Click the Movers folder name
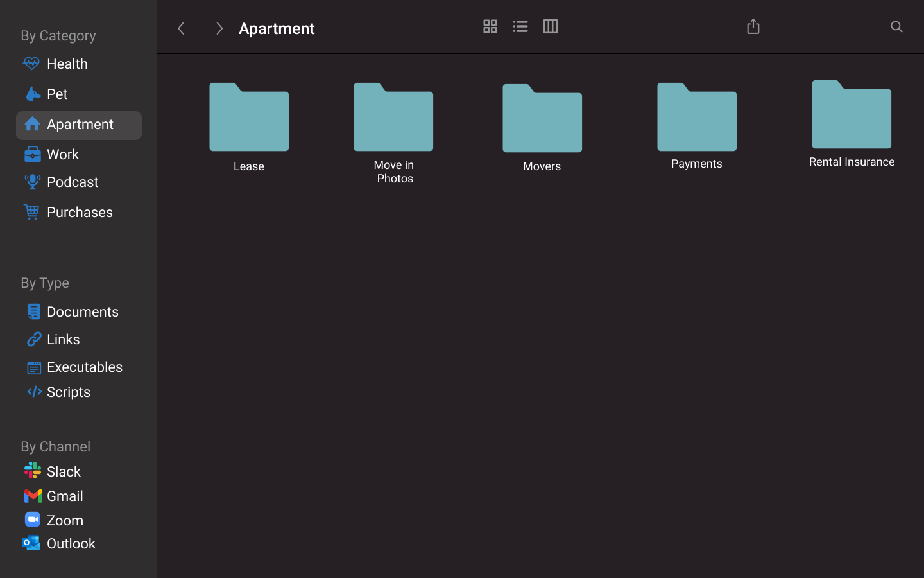Image resolution: width=924 pixels, height=578 pixels. pos(542,166)
